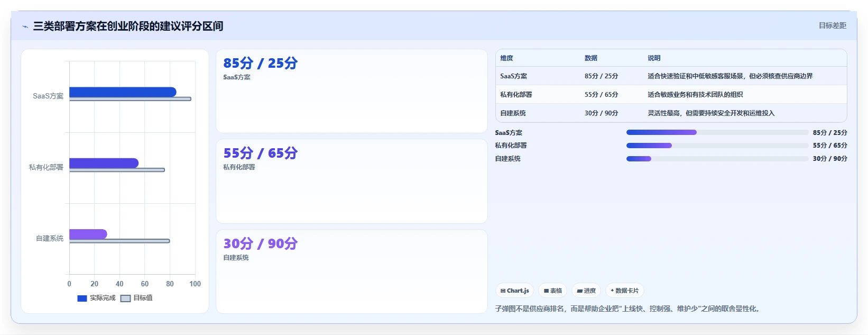Click the table cell 30分 / 90分
Screen dimensions: 868x335
pyautogui.click(x=602, y=113)
